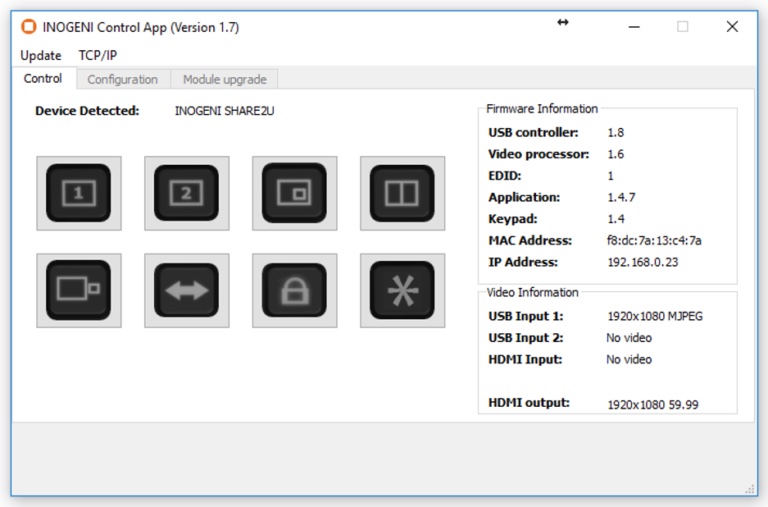Click the IP address 192.168.0.23
The height and width of the screenshot is (507, 768).
pyautogui.click(x=643, y=262)
